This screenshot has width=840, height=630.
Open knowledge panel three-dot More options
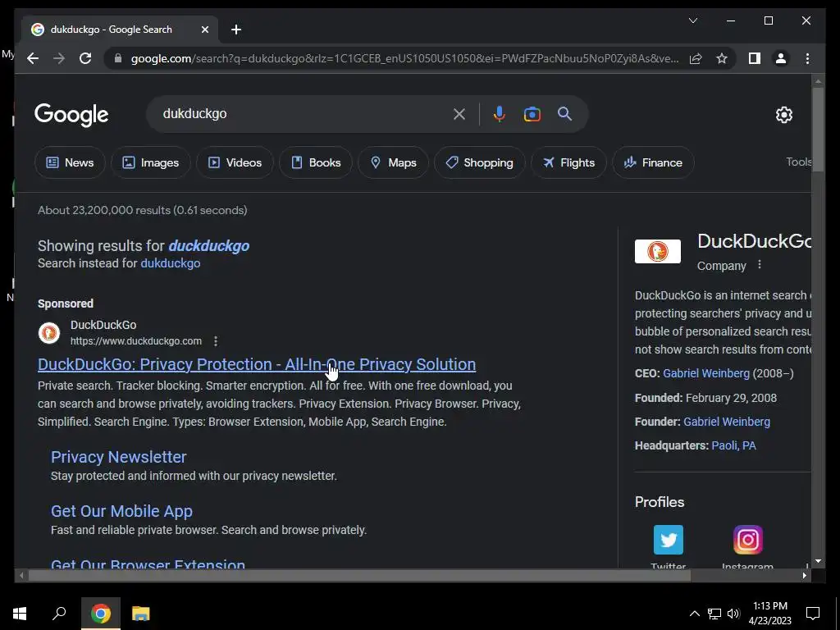pyautogui.click(x=759, y=265)
